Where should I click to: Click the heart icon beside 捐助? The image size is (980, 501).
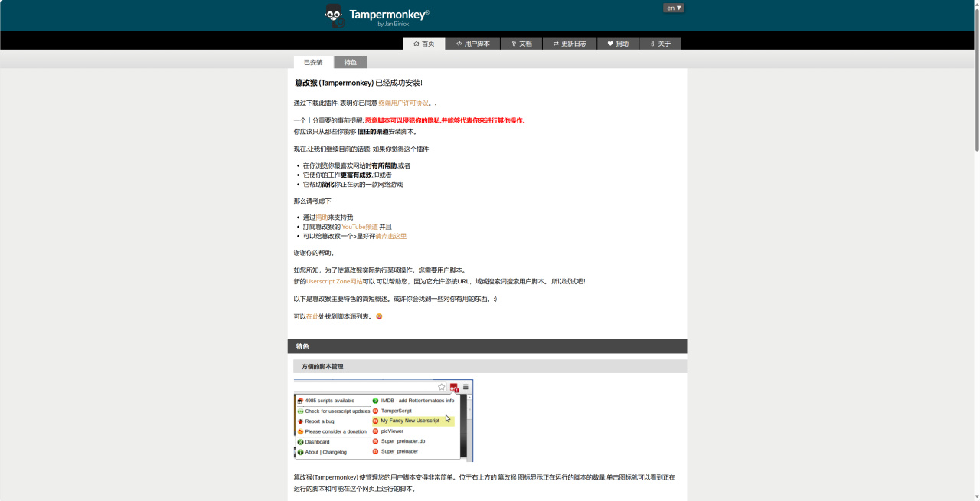(610, 44)
